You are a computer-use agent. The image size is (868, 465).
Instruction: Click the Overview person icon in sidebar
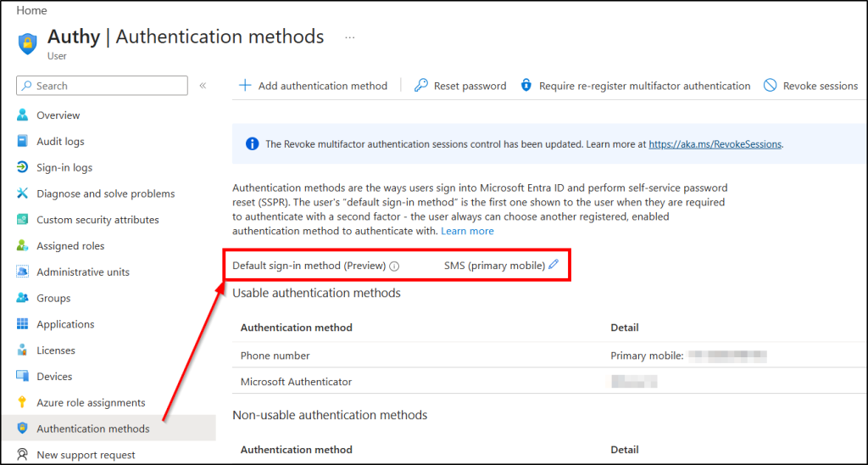click(22, 115)
